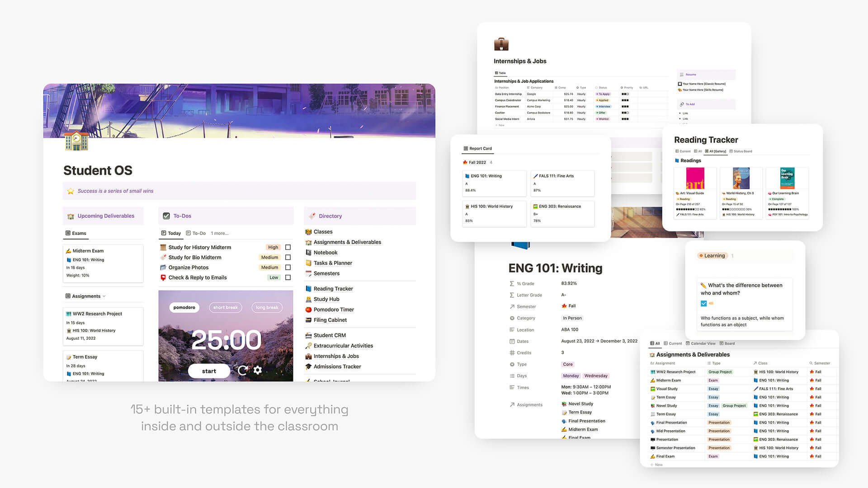
Task: Toggle the Study for Bio Midterm checkbox
Action: [x=288, y=257]
